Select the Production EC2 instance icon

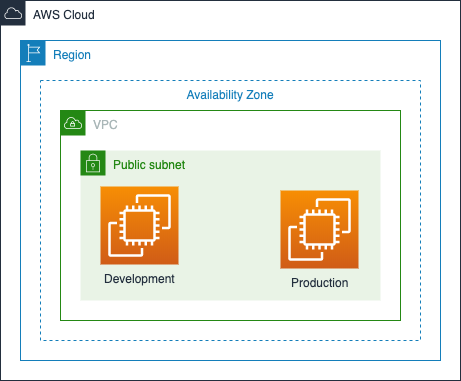click(320, 230)
